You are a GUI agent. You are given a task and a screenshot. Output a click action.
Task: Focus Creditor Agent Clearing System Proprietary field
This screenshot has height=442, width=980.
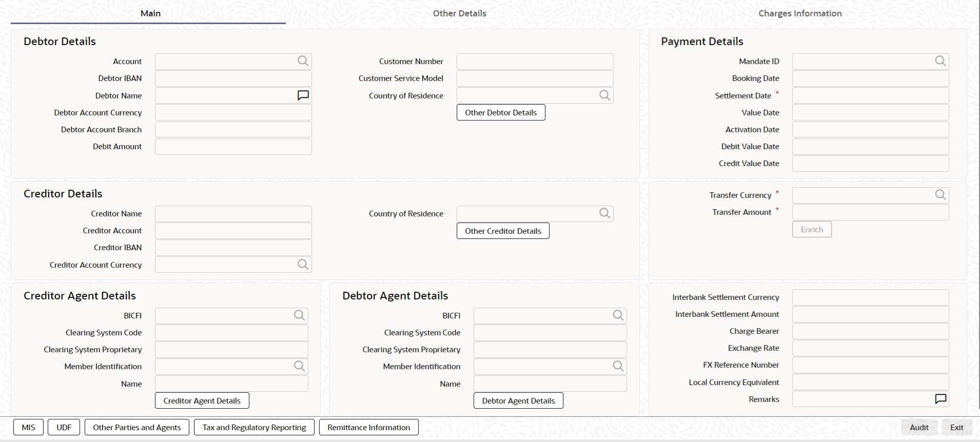point(231,350)
